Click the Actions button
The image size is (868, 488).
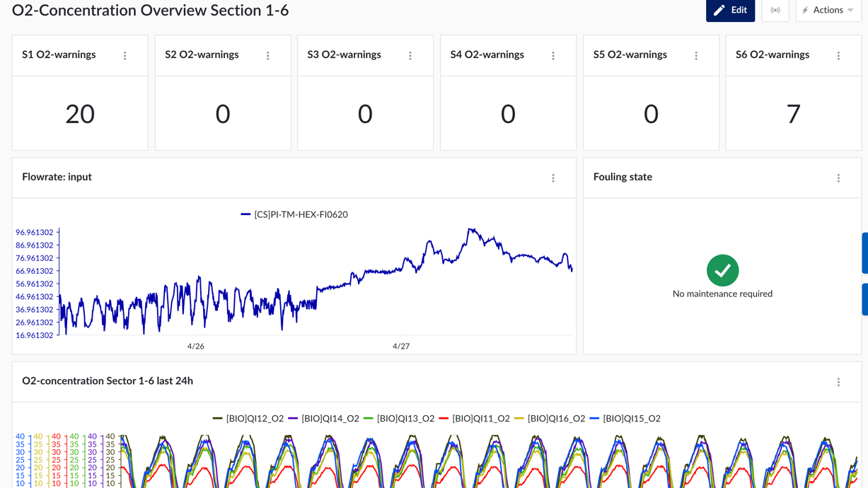click(x=828, y=10)
